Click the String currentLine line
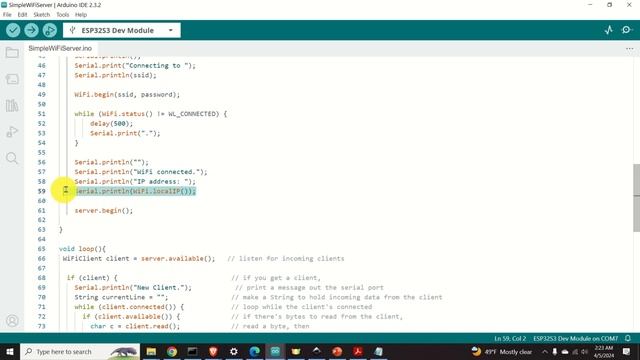This screenshot has height=360, width=640. click(121, 297)
